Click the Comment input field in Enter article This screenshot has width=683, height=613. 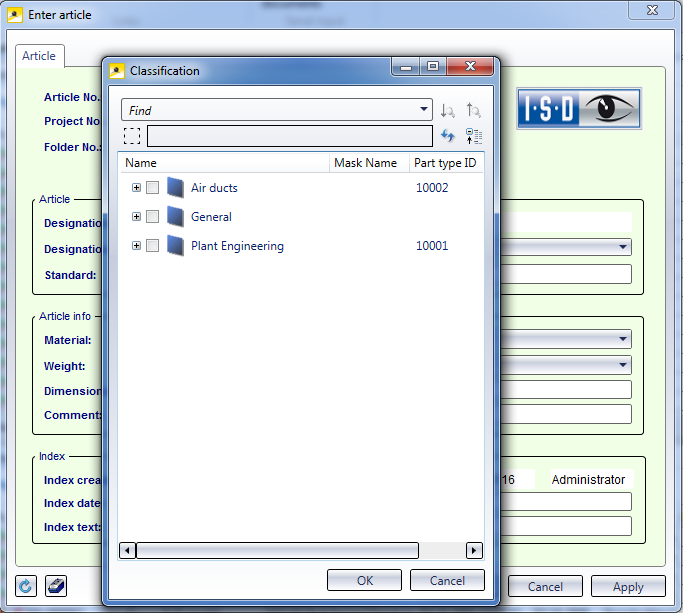[x=566, y=414]
